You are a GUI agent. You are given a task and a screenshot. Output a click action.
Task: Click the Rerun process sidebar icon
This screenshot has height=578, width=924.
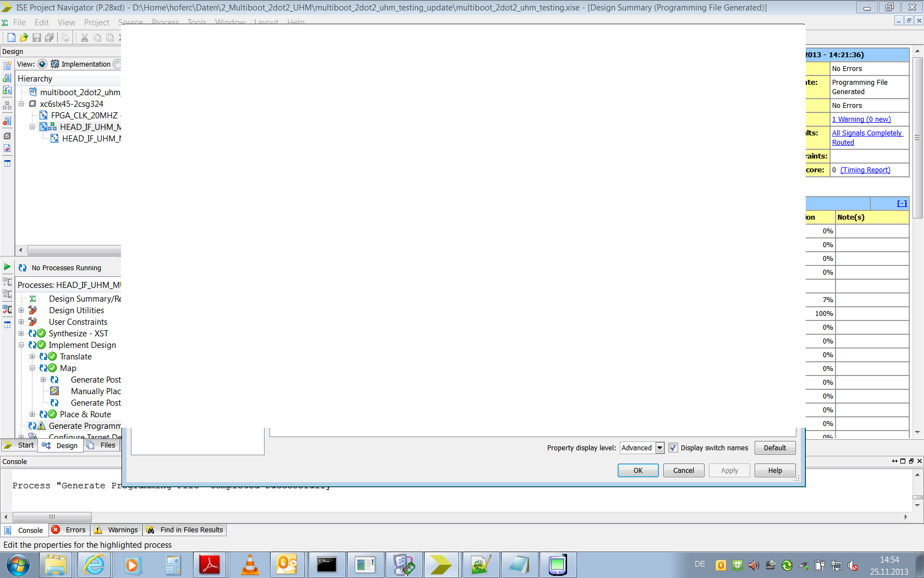point(7,281)
